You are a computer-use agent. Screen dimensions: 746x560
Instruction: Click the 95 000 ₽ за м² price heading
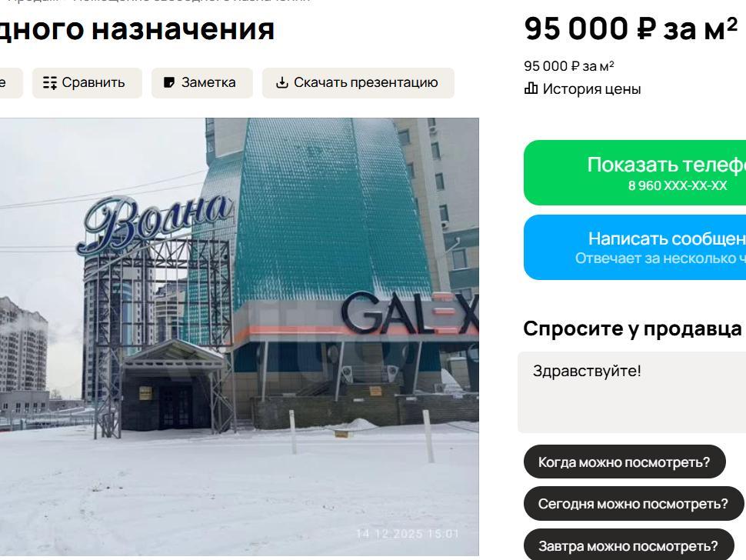coord(631,29)
